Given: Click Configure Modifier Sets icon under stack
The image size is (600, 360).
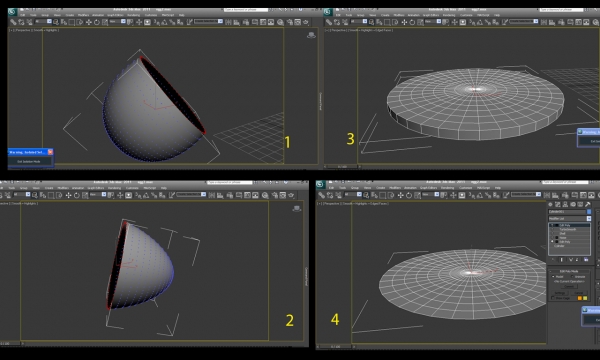Looking at the screenshot, I should (586, 260).
